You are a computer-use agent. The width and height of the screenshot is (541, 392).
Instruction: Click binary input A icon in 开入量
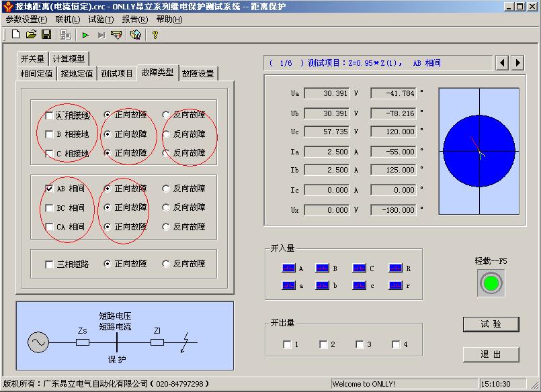pos(289,268)
